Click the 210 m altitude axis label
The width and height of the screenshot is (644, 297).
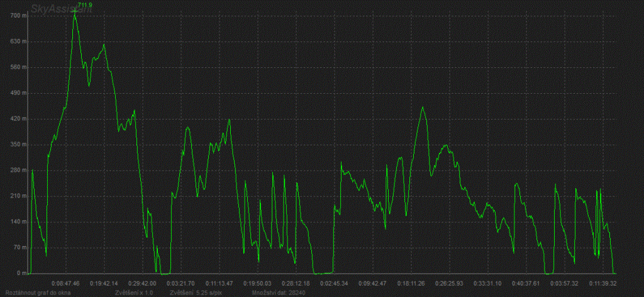(14, 196)
